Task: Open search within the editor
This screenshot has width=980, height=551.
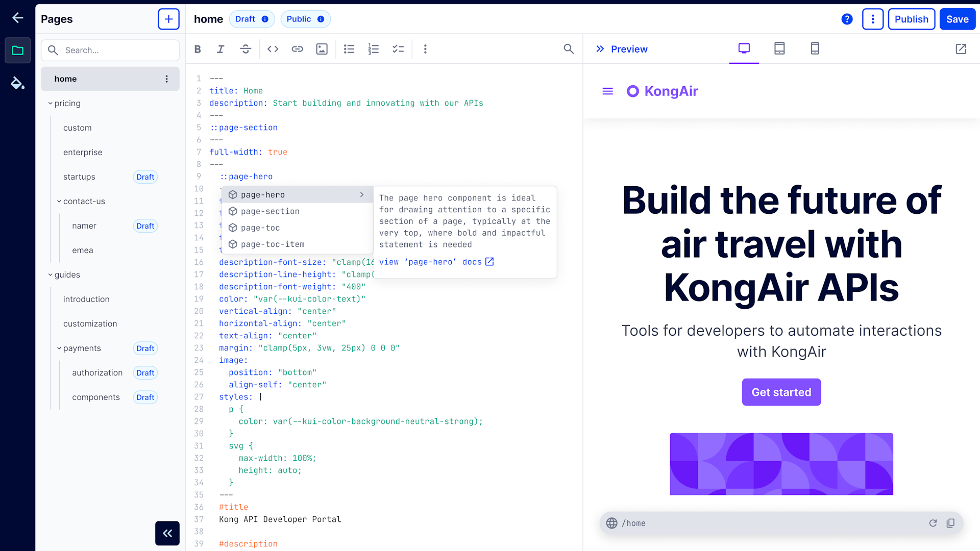Action: (x=569, y=49)
